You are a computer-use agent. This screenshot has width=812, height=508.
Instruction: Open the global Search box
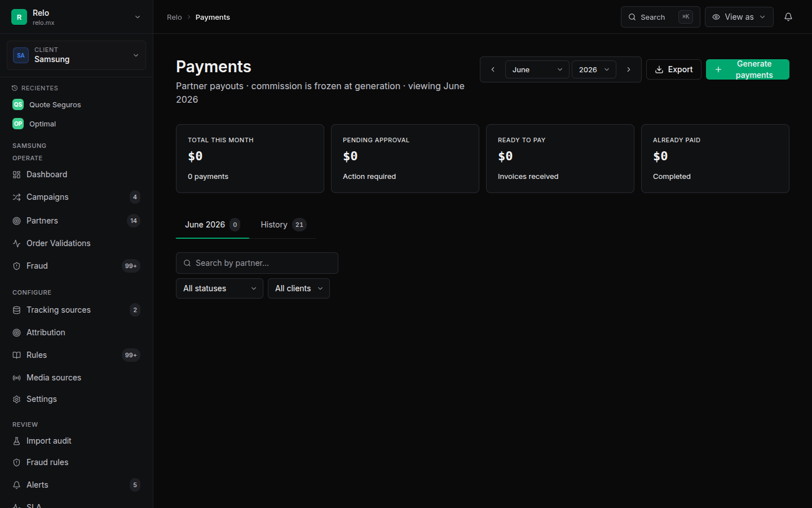[x=660, y=17]
